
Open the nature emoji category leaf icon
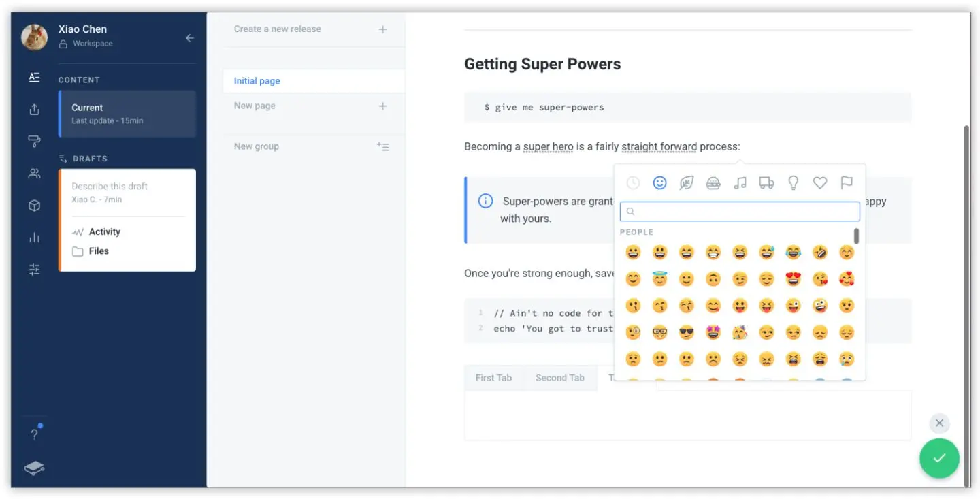pyautogui.click(x=686, y=183)
